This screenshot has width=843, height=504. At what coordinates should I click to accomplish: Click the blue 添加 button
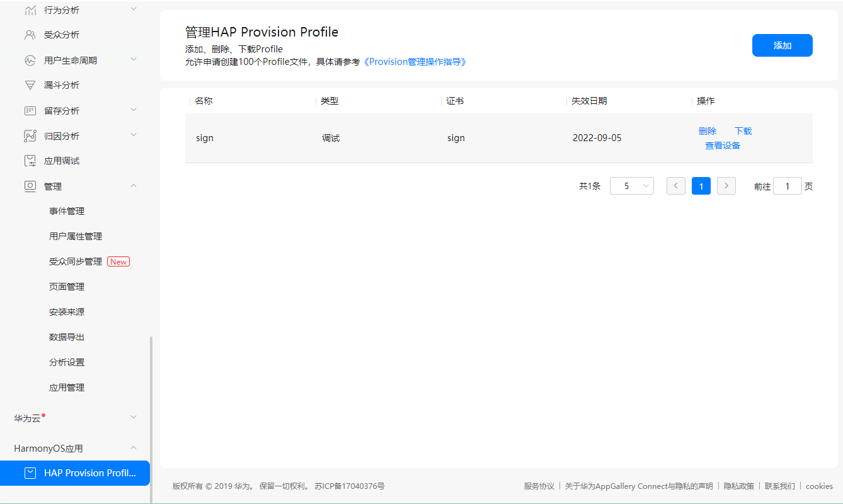(x=783, y=45)
